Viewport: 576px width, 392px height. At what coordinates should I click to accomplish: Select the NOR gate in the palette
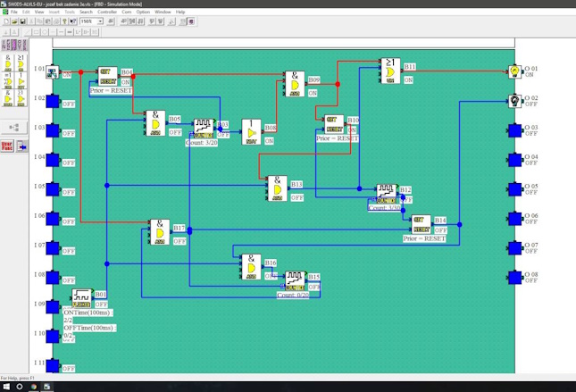point(21,98)
